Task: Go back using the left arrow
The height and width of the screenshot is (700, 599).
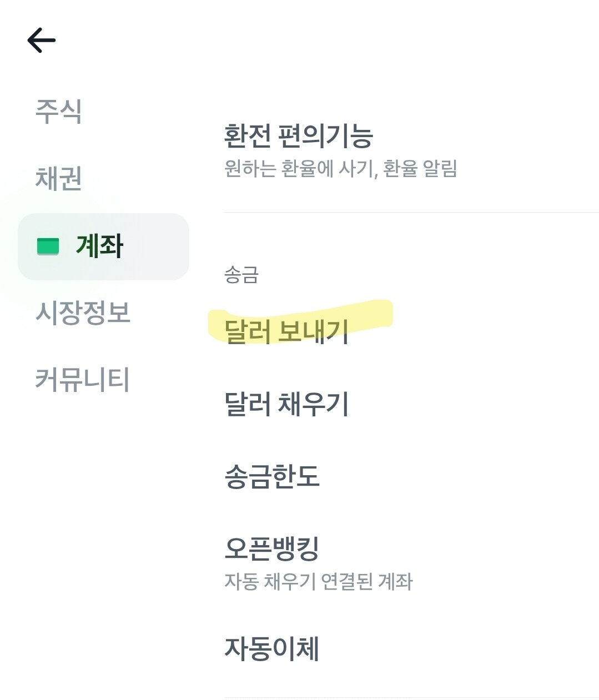Action: (42, 41)
